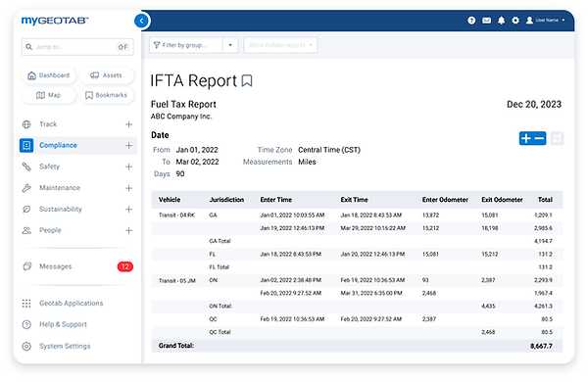Image resolution: width=588 pixels, height=382 pixels.
Task: Click the Exit Odometer column header
Action: coord(502,200)
